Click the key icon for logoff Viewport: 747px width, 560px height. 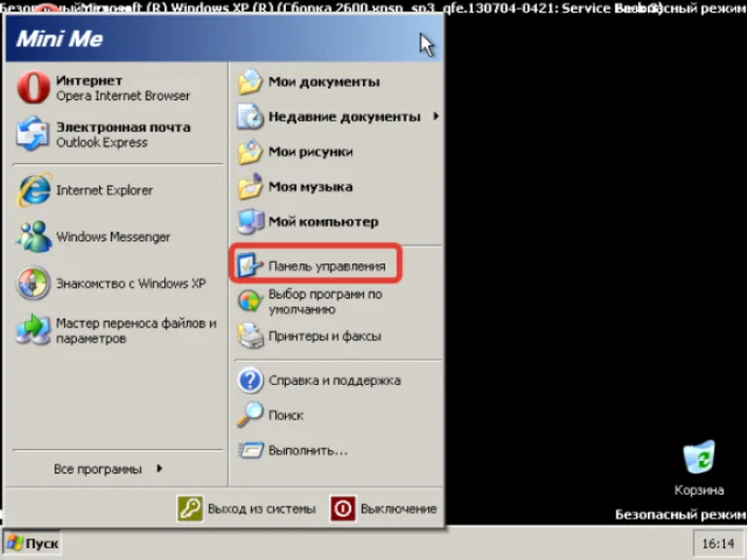click(x=190, y=508)
